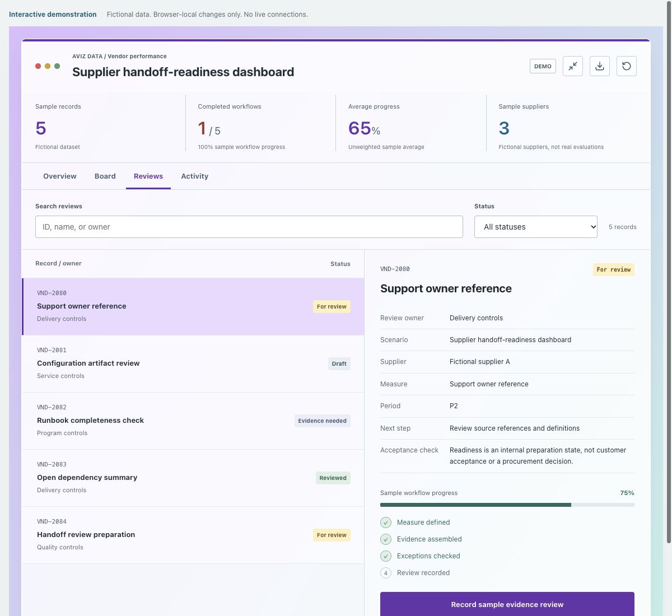Click the Service controls owner text

coord(60,376)
